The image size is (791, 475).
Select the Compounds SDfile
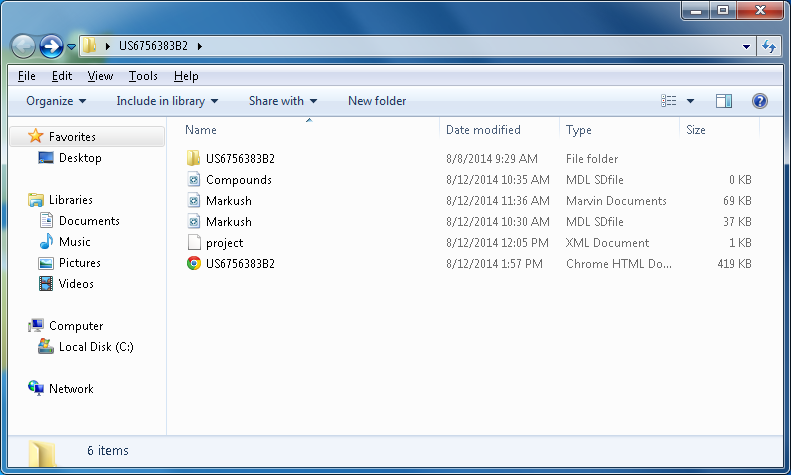tap(238, 180)
